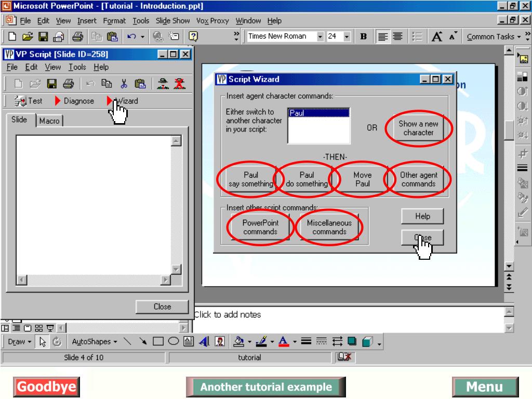This screenshot has width=532, height=399.
Task: Click the Select Objects pointer tool
Action: click(43, 342)
